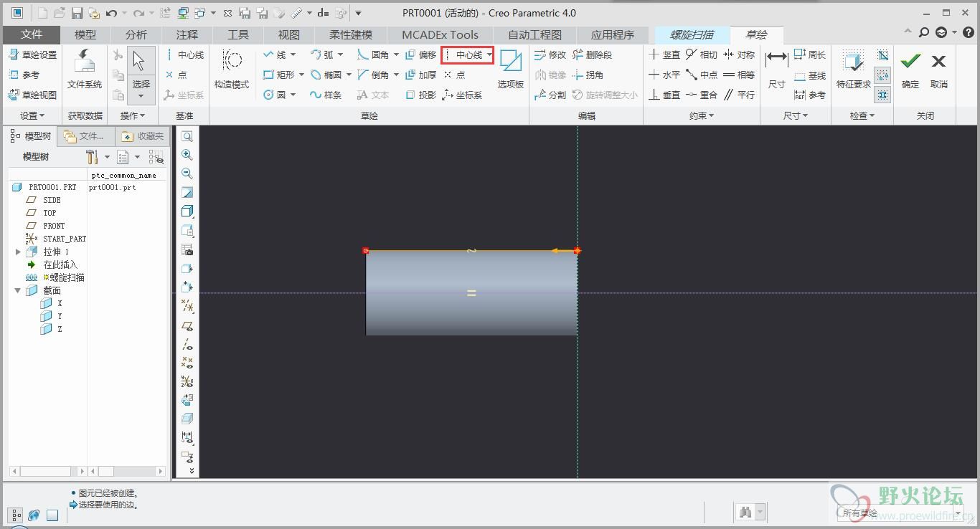Choose the Rectangle sketch tool
Viewport: 980px width, 529px height.
click(279, 75)
